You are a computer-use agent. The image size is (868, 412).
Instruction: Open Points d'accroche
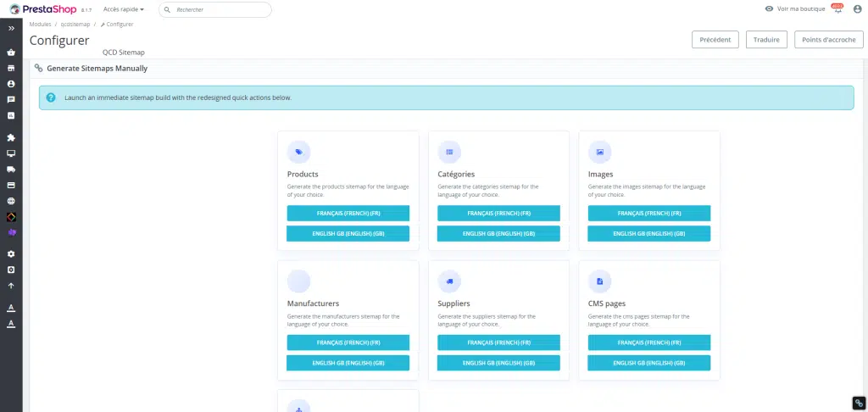tap(829, 40)
